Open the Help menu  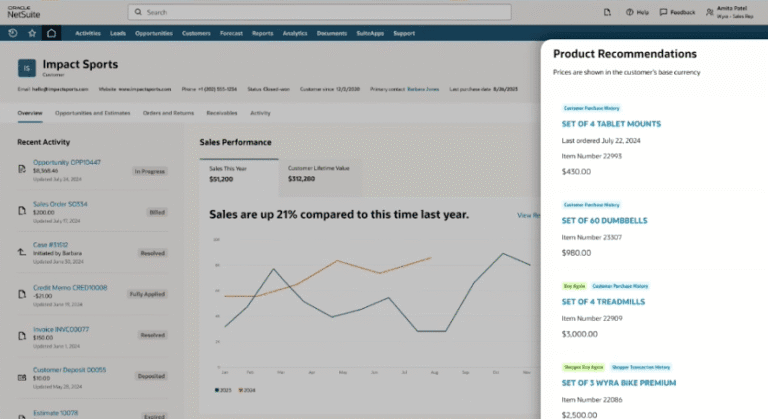[x=637, y=12]
